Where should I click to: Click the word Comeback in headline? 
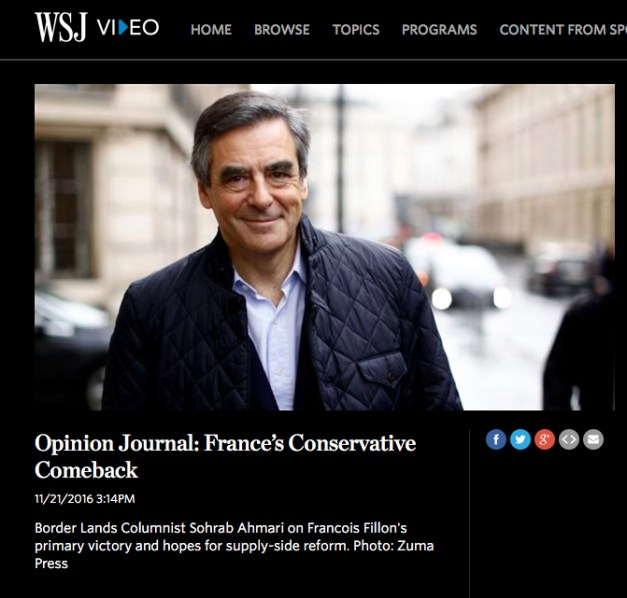click(x=86, y=470)
